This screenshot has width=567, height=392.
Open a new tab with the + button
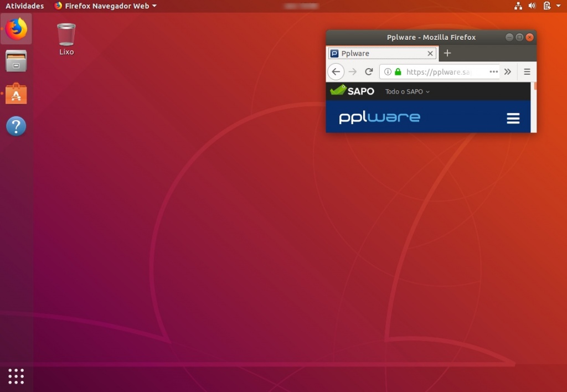point(447,53)
